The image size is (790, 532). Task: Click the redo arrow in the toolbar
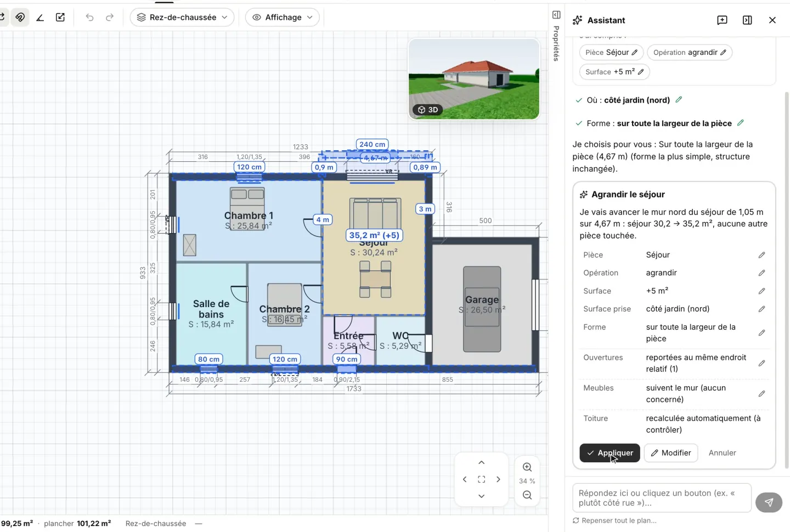point(110,18)
